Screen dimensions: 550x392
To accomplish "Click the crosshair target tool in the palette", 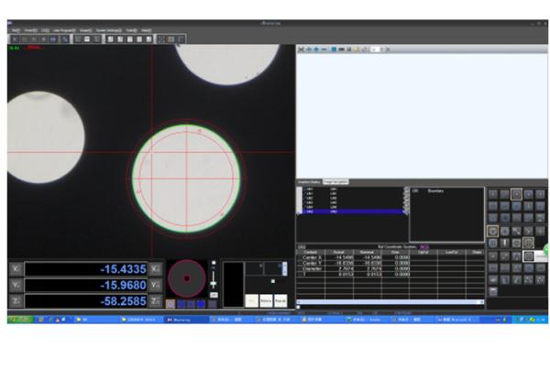I will coord(528,243).
